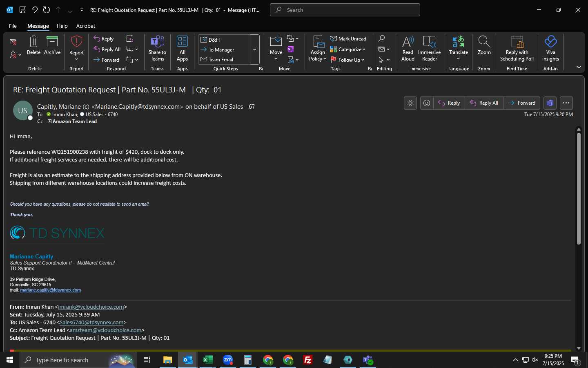Run the To Manager quick step
The image size is (588, 368).
click(224, 49)
